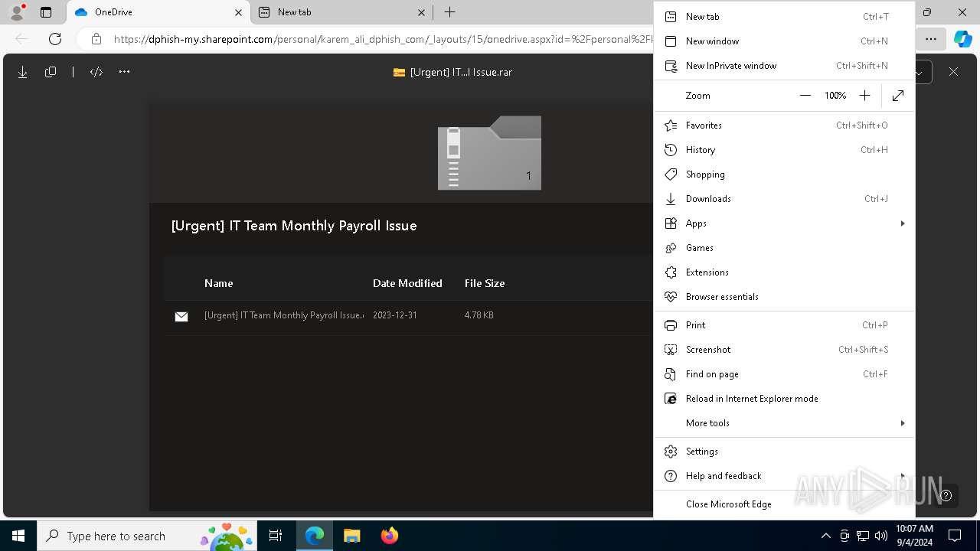Image resolution: width=980 pixels, height=551 pixels.
Task: Click the copy link icon in OneDrive toolbar
Action: (51, 72)
